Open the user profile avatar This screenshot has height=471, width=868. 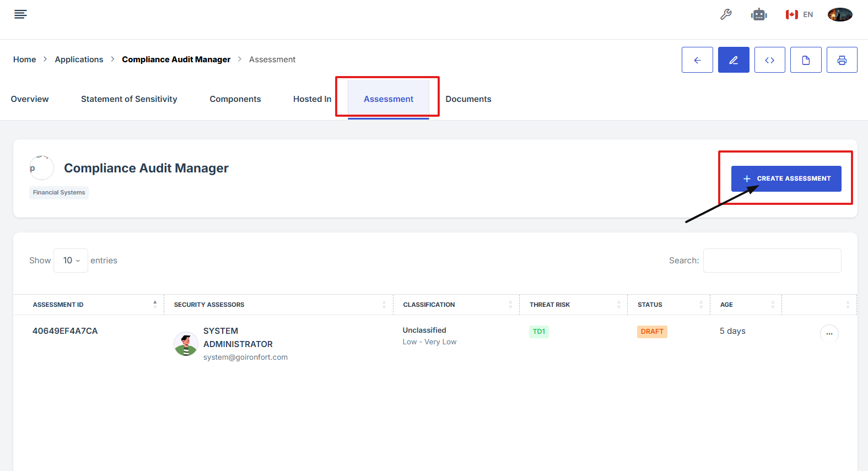click(840, 15)
